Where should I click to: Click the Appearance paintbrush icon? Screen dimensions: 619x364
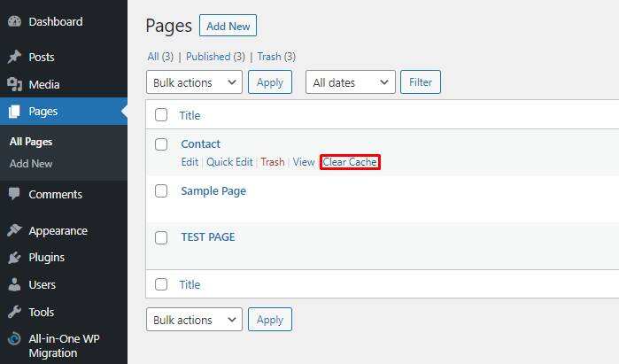point(14,230)
